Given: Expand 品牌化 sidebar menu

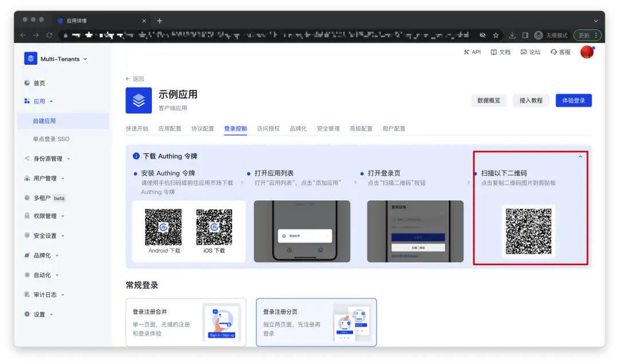Looking at the screenshot, I should [x=41, y=256].
